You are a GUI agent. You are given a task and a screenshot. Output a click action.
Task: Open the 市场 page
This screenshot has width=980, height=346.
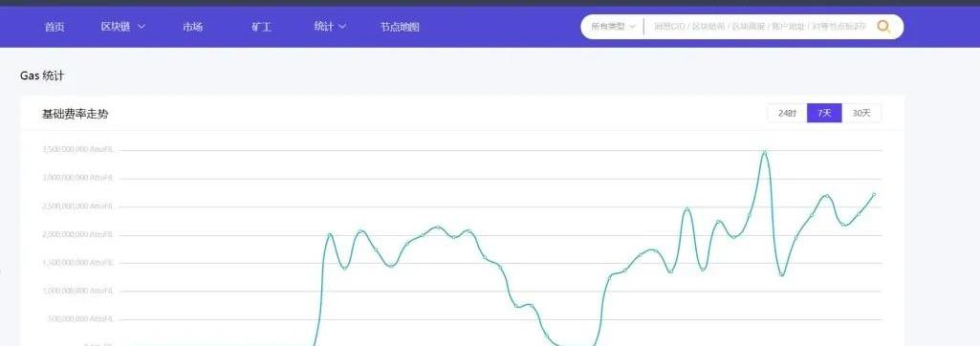point(192,27)
